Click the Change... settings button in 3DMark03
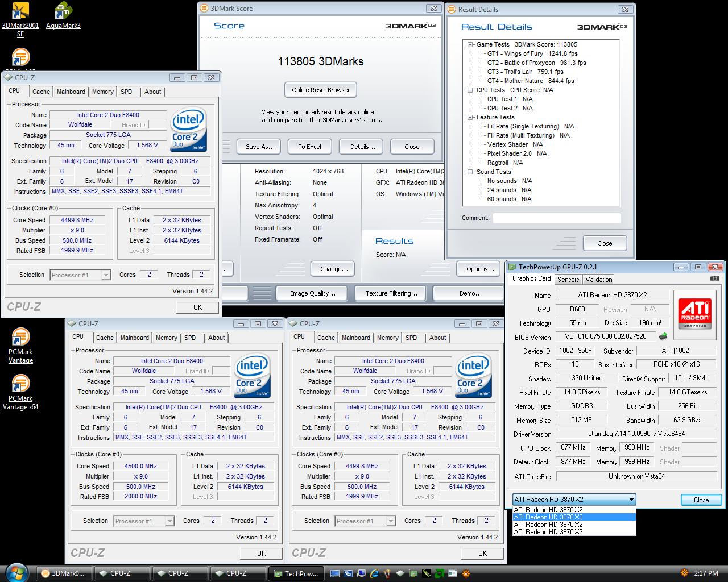The width and height of the screenshot is (728, 582). click(x=334, y=269)
